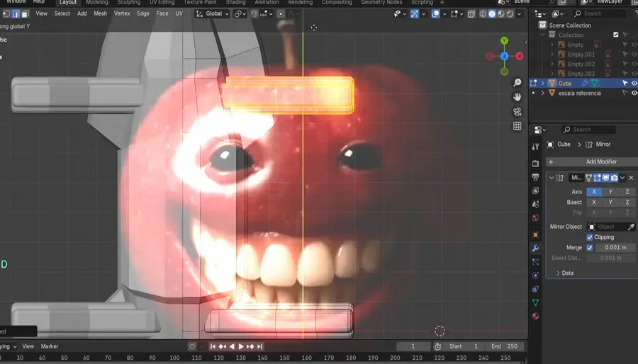Hide escala referencia with eye icon
638x364 pixels.
click(634, 93)
